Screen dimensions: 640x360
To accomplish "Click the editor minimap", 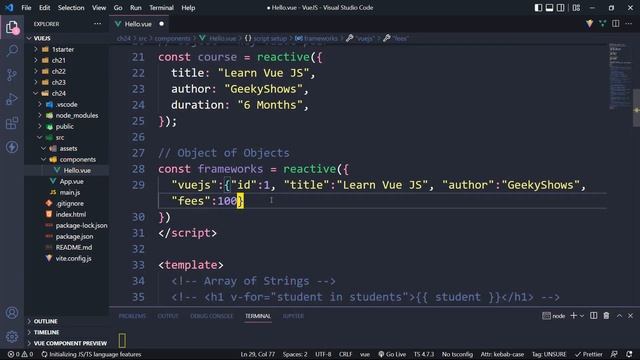I will [x=620, y=76].
